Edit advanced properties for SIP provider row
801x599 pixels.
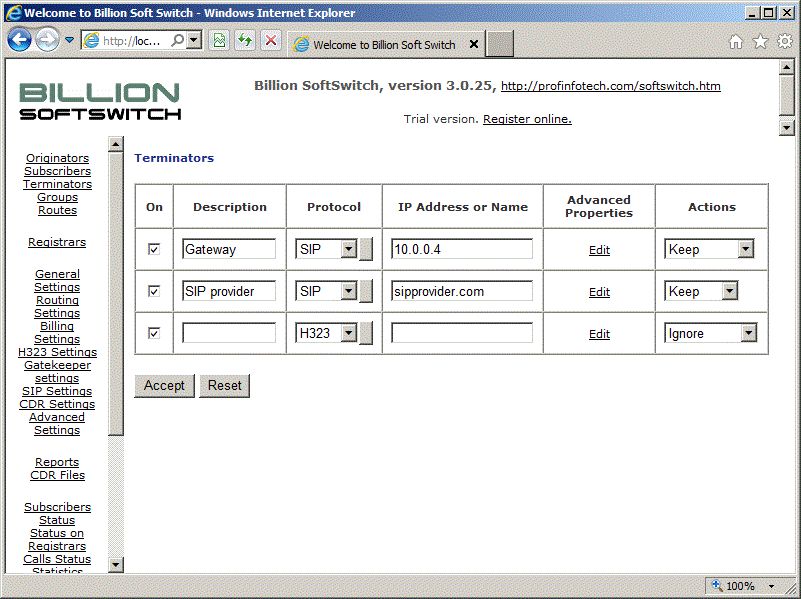pos(599,292)
